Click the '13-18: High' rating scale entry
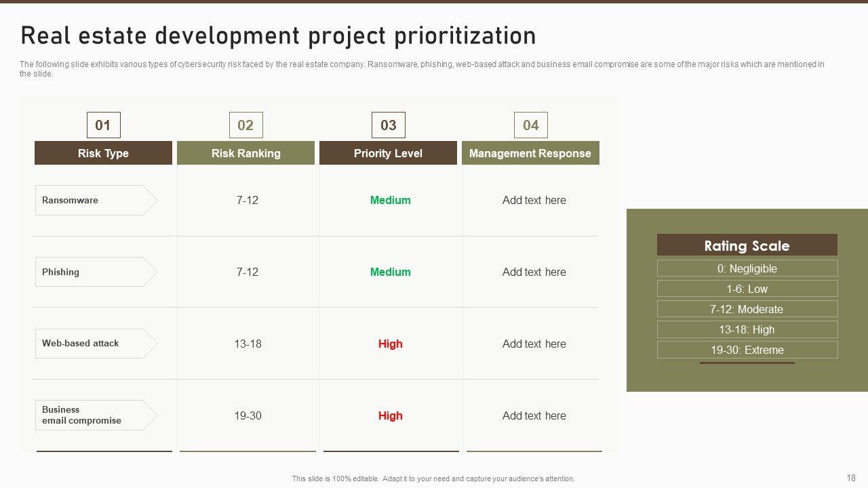 [x=747, y=329]
